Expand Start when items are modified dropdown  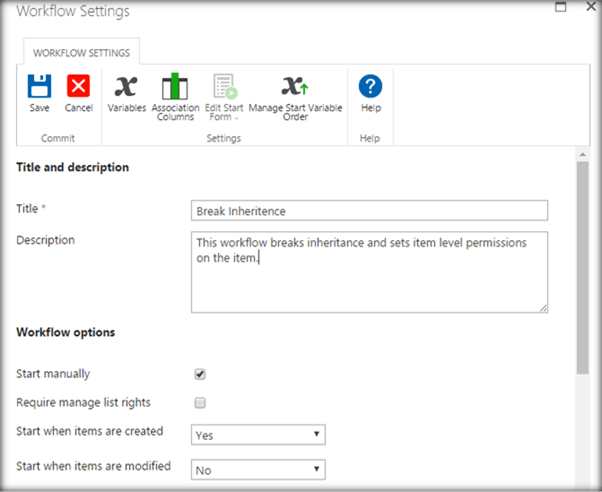(x=259, y=468)
